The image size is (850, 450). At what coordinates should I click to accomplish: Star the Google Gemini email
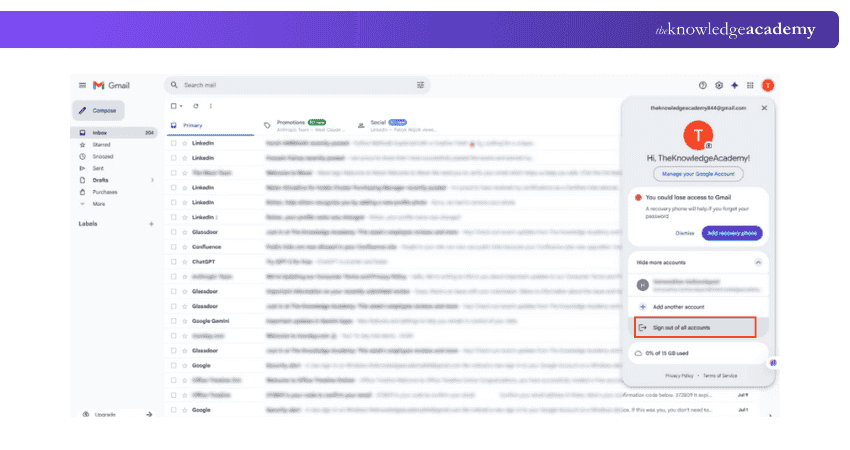[x=185, y=321]
